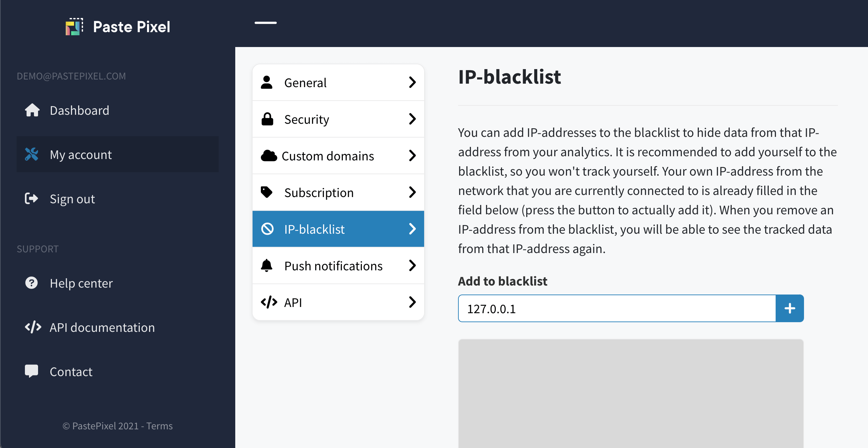This screenshot has width=868, height=448.
Task: Open the Custom domains settings
Action: [x=338, y=156]
